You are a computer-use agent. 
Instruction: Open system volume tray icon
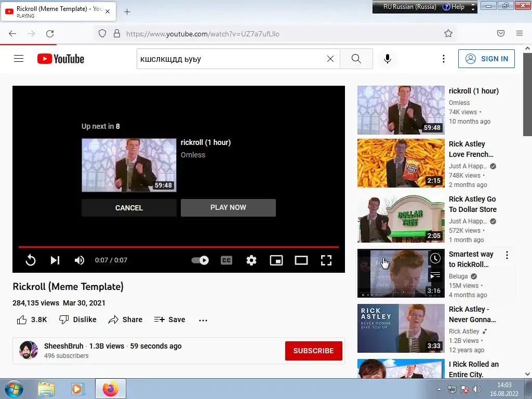coord(477,389)
